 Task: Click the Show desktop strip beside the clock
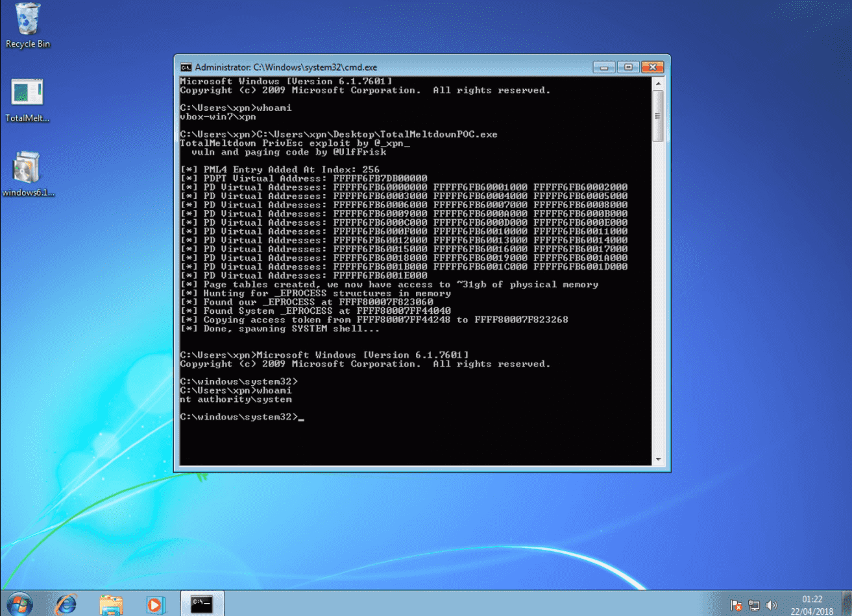pyautogui.click(x=847, y=604)
